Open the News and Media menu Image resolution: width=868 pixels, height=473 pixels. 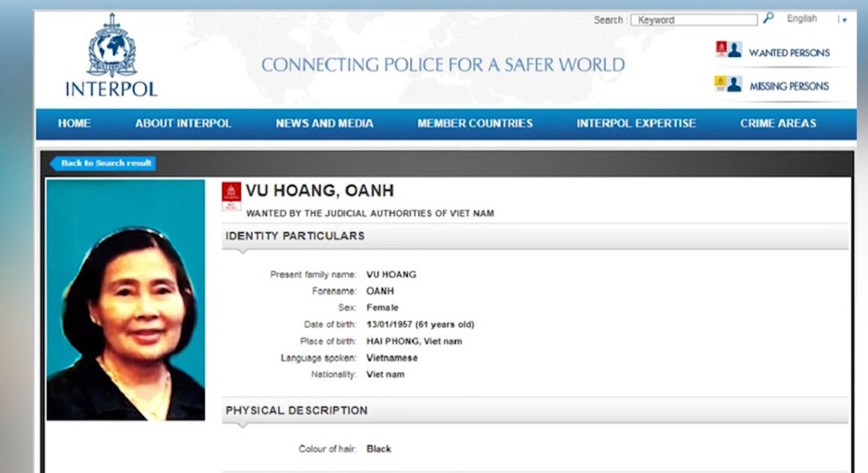click(x=324, y=124)
